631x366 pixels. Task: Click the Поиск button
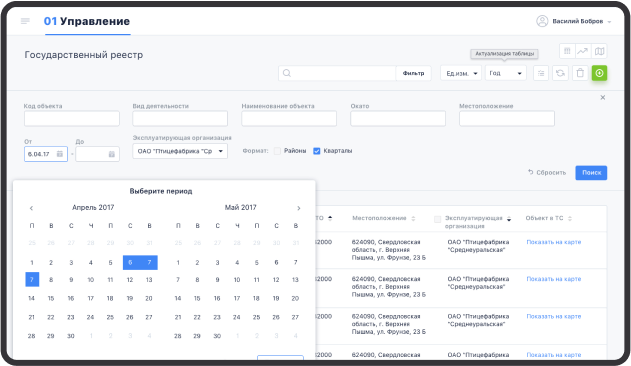[x=591, y=172]
